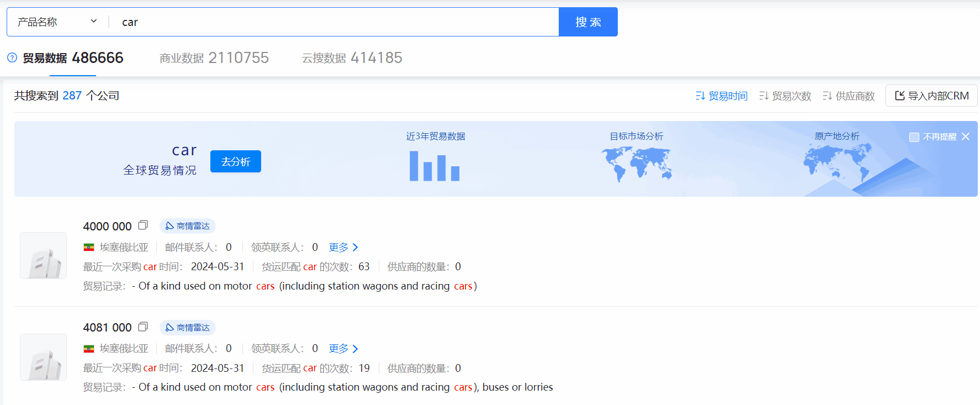Image resolution: width=980 pixels, height=405 pixels.
Task: Switch to the 商业数据 tab
Action: [x=214, y=58]
